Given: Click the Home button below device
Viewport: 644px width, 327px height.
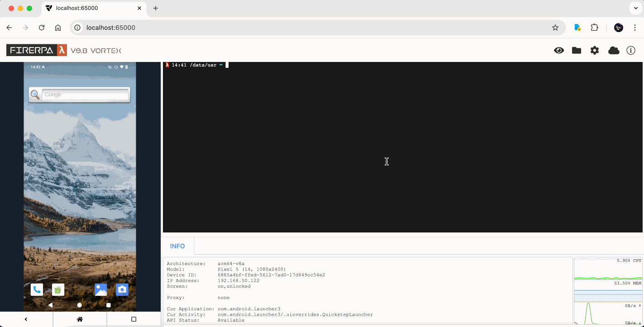Looking at the screenshot, I should (x=80, y=319).
